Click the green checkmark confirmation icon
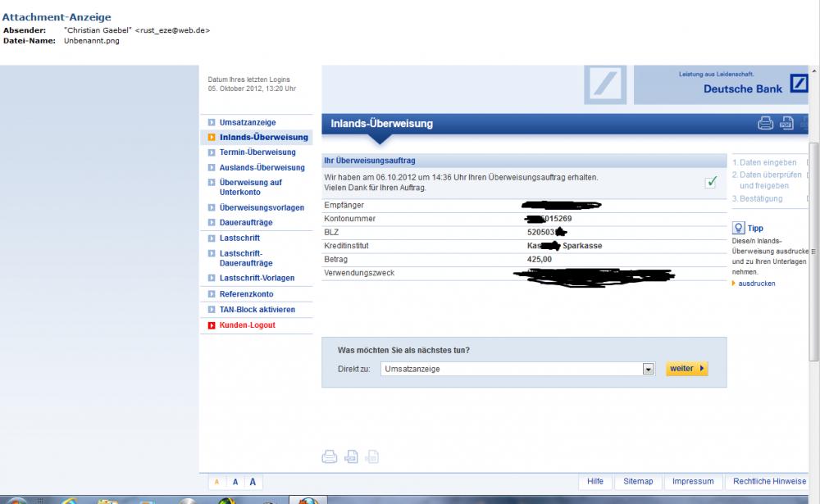The width and height of the screenshot is (820, 504). (711, 181)
